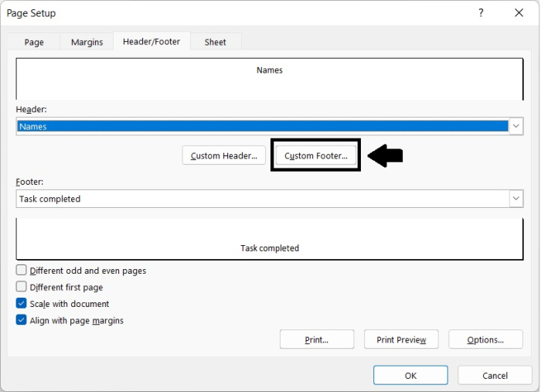Expand the Header dropdown arrow

pos(516,126)
